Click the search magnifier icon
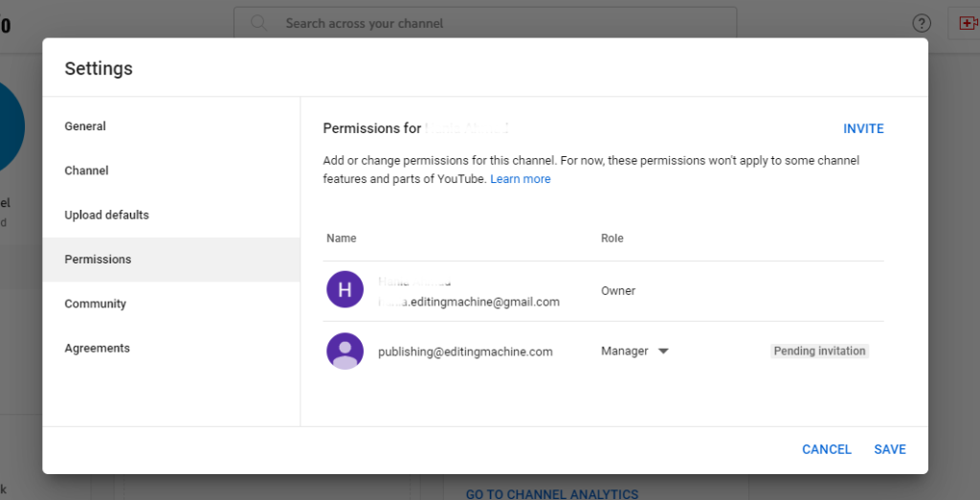Viewport: 980px width, 500px height. [x=258, y=23]
